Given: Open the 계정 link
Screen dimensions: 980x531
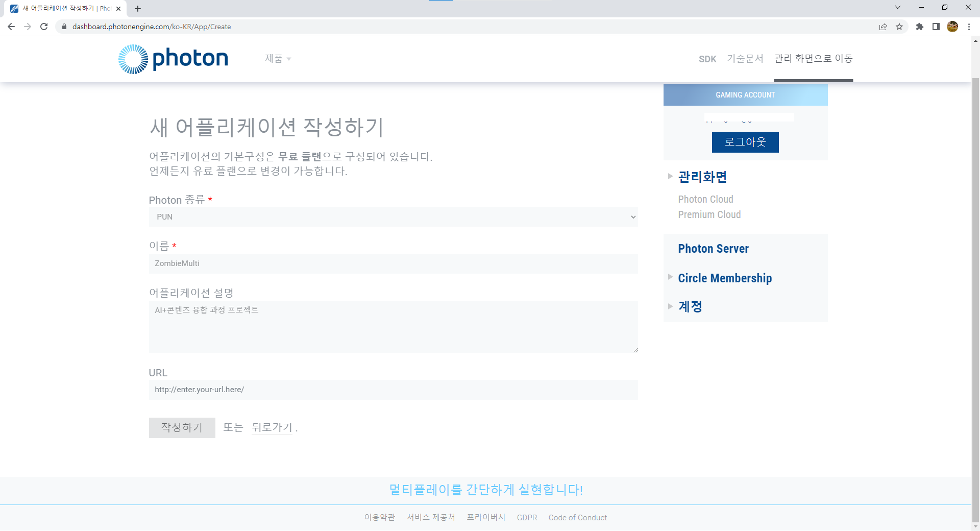Looking at the screenshot, I should coord(690,306).
